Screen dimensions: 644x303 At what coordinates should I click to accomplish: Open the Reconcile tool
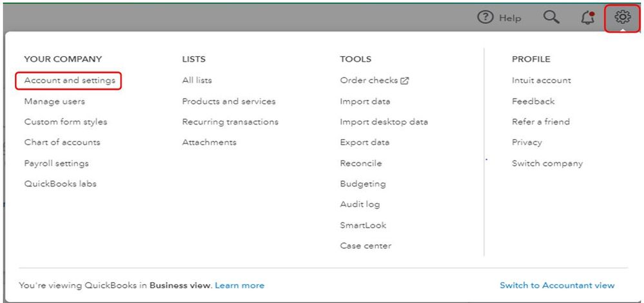[x=360, y=163]
